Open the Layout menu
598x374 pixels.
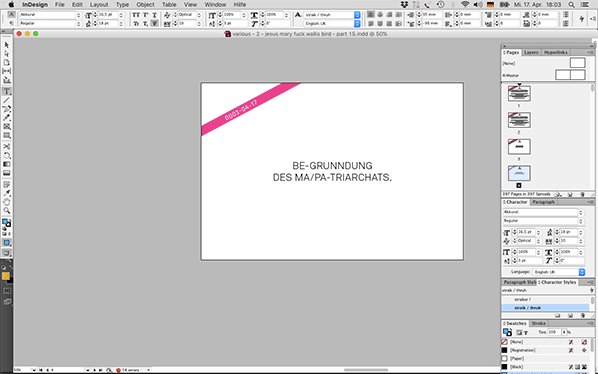99,5
